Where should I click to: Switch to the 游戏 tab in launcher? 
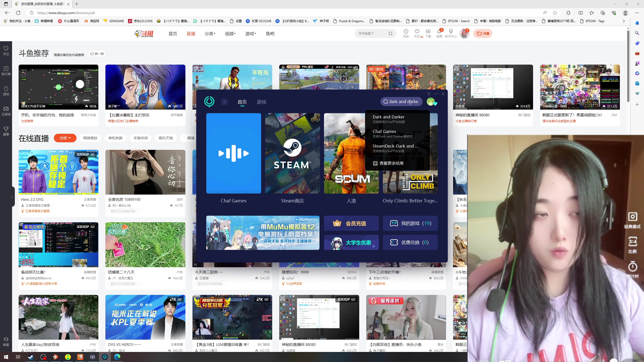pyautogui.click(x=261, y=102)
